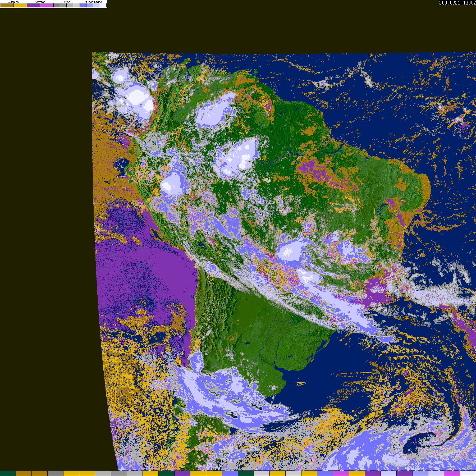Click the yellow Cúmulos legend swatch
Screen dimensions: 476x476
tap(20, 5)
